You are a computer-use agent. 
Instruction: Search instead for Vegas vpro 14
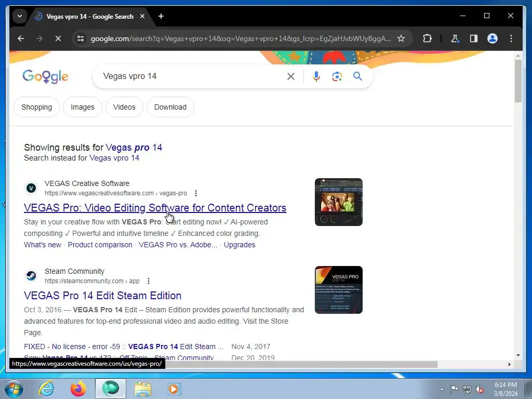point(114,158)
